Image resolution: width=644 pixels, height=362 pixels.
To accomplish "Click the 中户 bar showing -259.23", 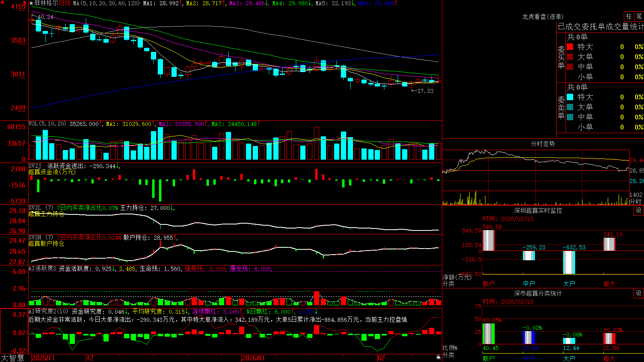I will click(528, 255).
